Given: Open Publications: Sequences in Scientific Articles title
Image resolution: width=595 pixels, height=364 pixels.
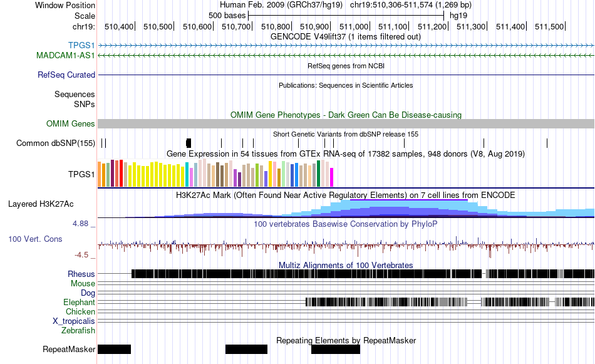Looking at the screenshot, I should [x=346, y=85].
